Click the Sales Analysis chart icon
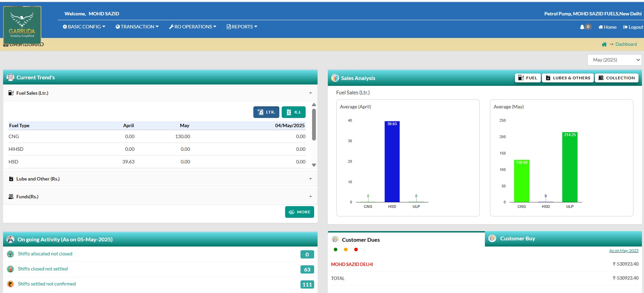The width and height of the screenshot is (644, 293). tap(335, 78)
